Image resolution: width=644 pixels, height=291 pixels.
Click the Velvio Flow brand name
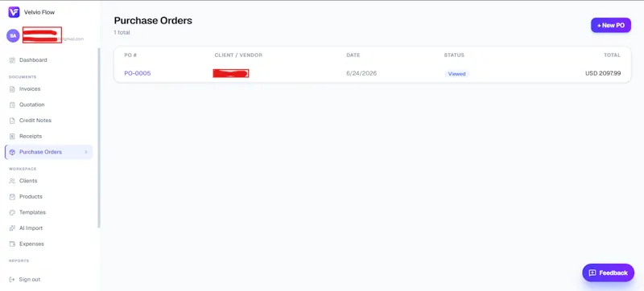[39, 12]
